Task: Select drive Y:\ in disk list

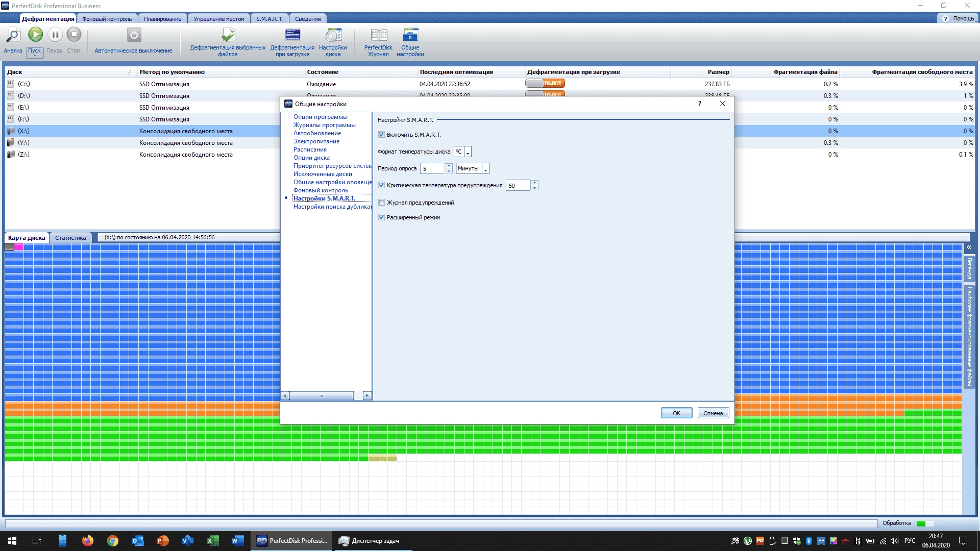Action: click(23, 143)
